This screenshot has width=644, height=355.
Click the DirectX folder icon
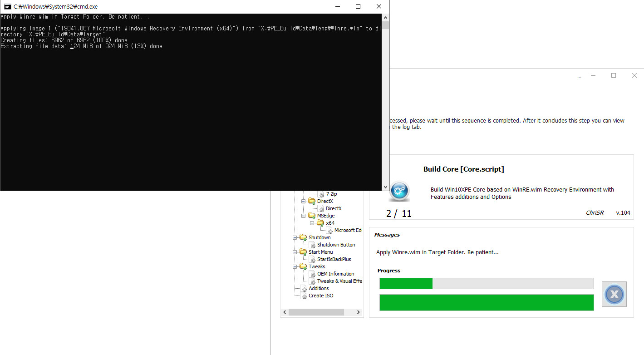coord(312,201)
